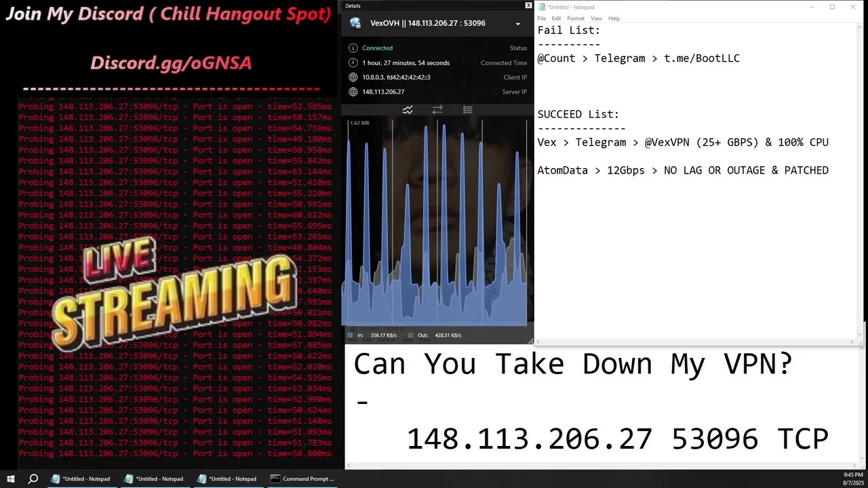Switch to the transfer arrows tab icon

[437, 110]
